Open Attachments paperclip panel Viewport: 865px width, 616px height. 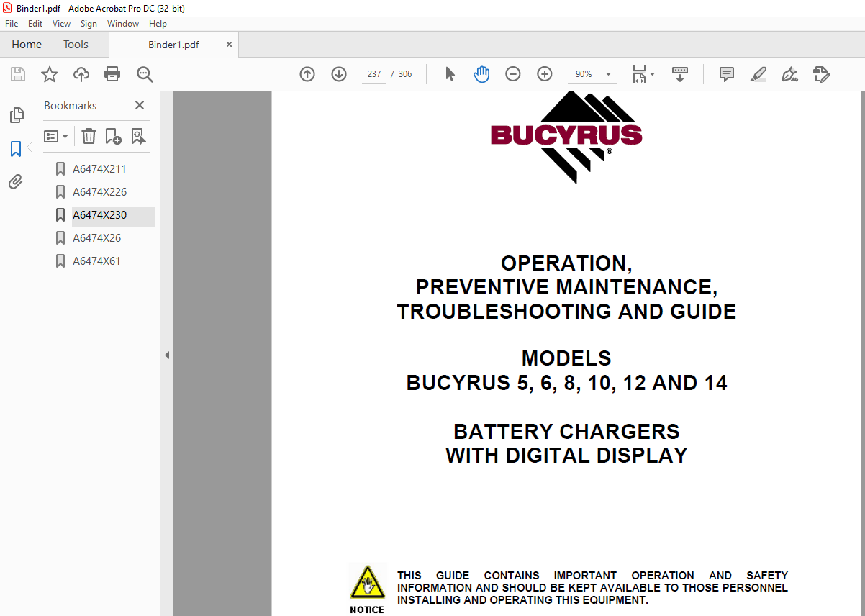16,181
